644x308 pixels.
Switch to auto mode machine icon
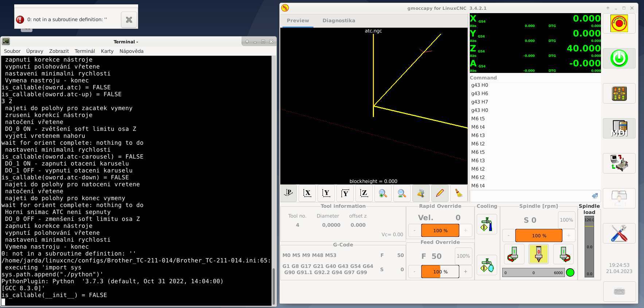coord(619,163)
